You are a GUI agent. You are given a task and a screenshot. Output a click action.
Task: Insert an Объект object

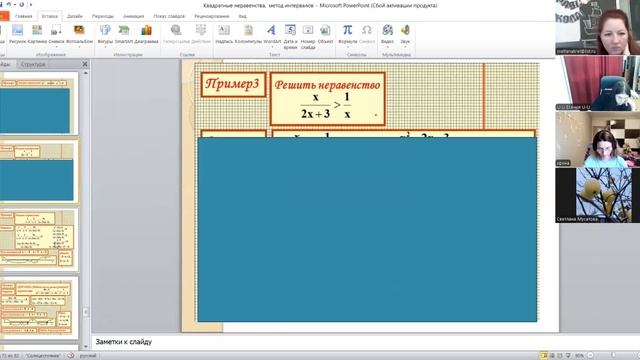click(x=325, y=34)
